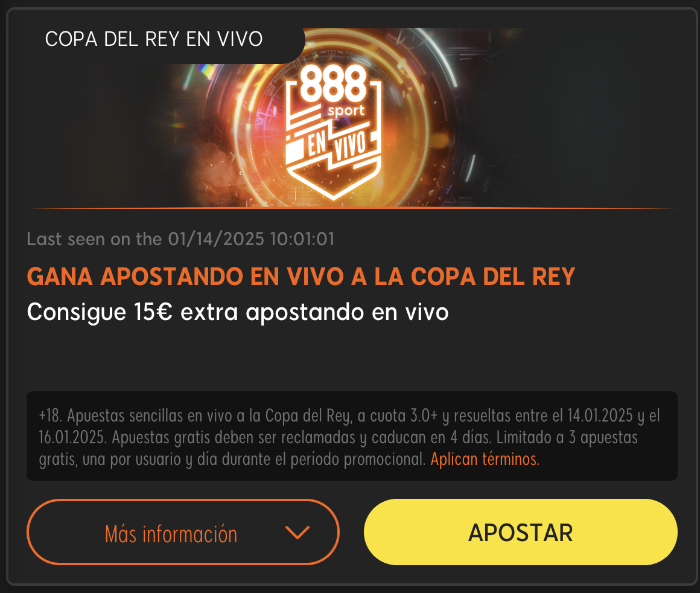Open the Aplican términos link
The image size is (700, 593).
(485, 460)
